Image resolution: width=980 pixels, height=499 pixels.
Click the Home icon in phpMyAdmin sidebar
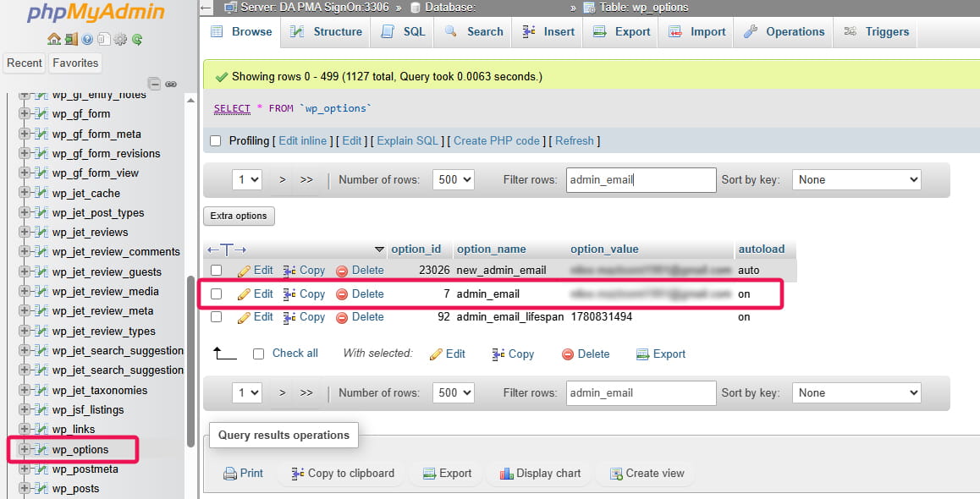click(54, 39)
